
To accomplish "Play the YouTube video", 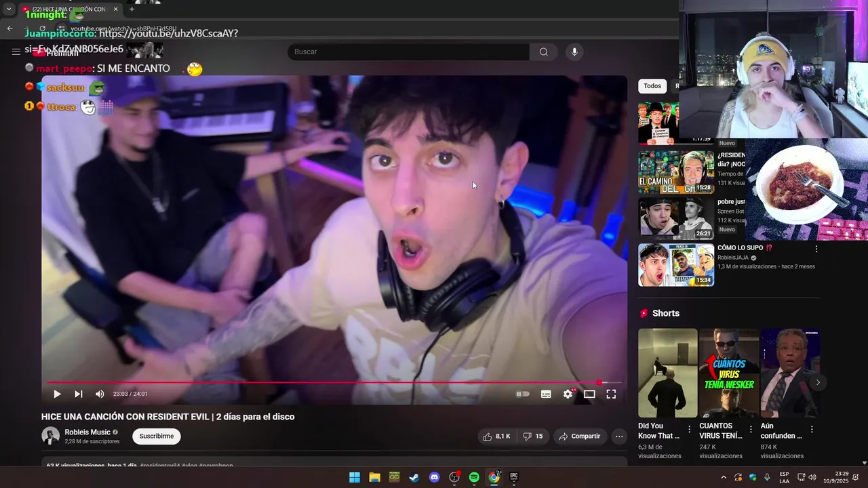I will coord(57,394).
